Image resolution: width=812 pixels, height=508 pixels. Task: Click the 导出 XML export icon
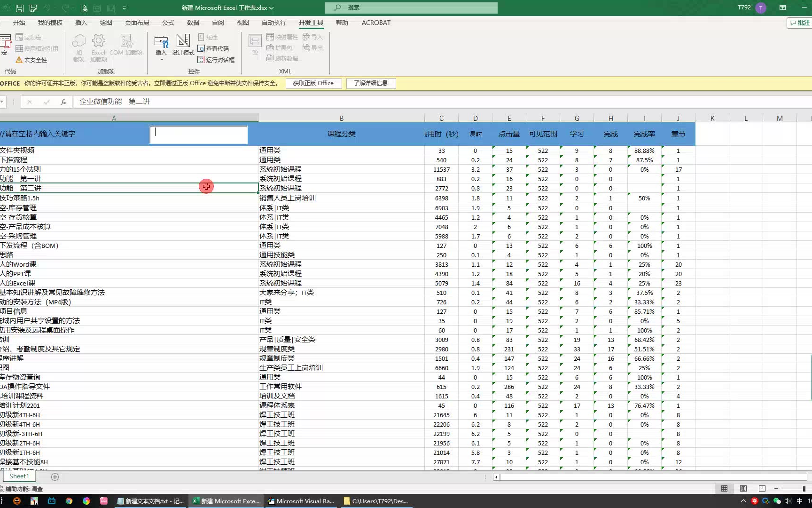[312, 48]
